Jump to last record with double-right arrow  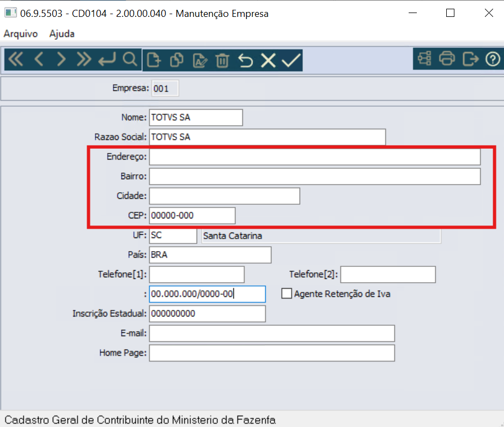pyautogui.click(x=84, y=60)
